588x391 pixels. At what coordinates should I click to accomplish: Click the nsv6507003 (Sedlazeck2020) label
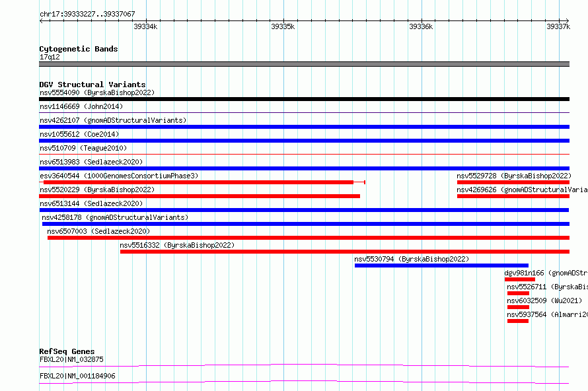click(98, 231)
